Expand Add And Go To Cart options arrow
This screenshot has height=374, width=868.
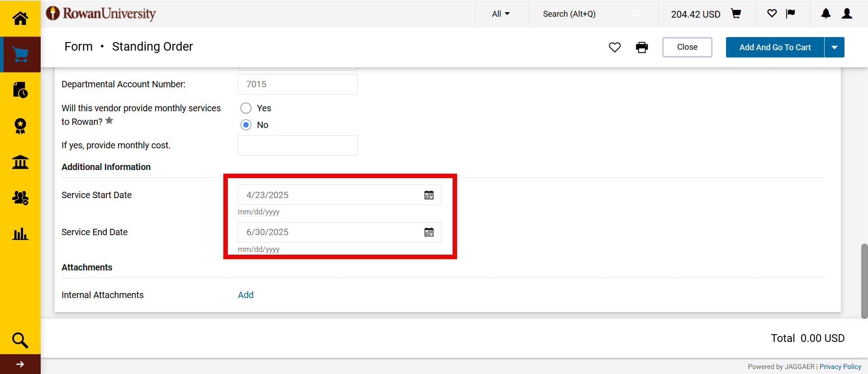click(835, 47)
